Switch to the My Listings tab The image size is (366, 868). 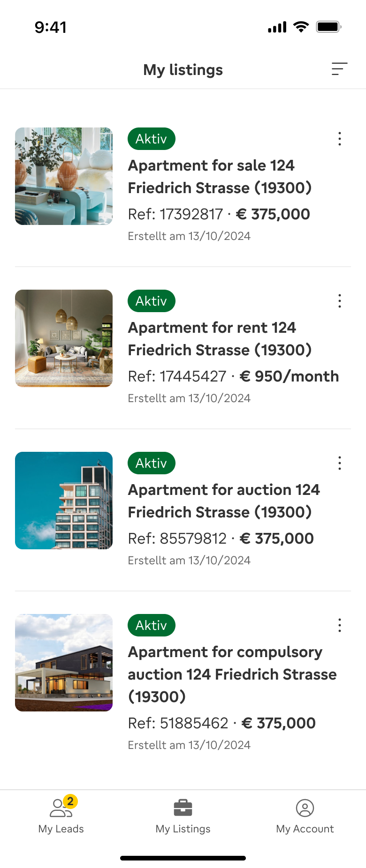coord(183,816)
